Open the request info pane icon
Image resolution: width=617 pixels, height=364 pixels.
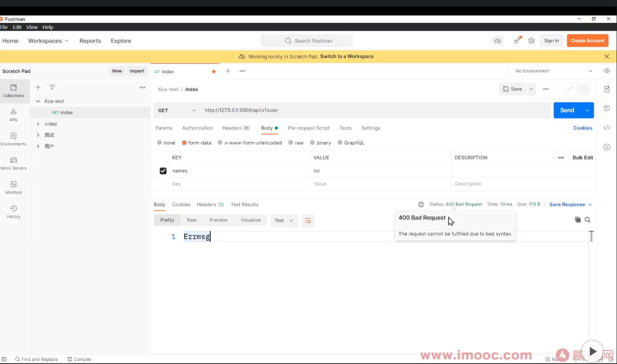point(607,147)
